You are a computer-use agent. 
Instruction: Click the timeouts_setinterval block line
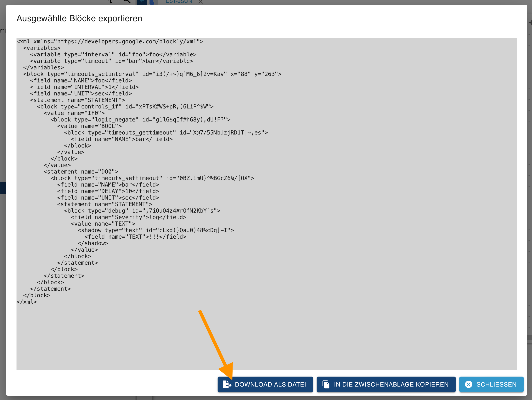point(152,74)
